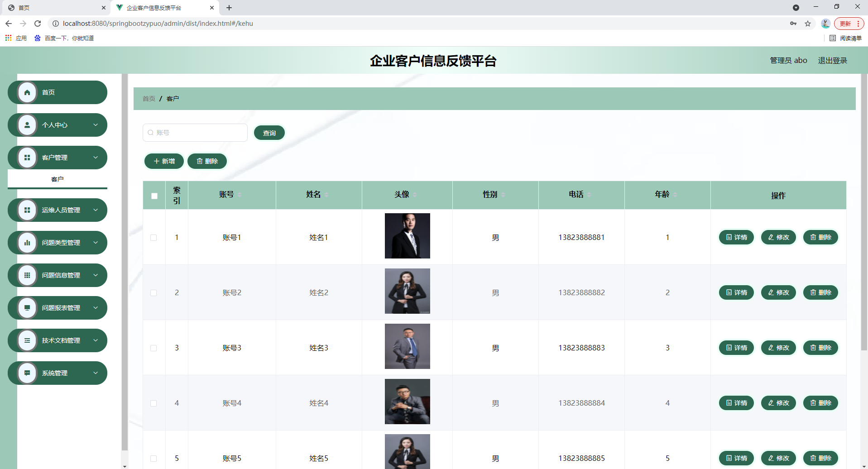Check the select-all checkbox in table header
This screenshot has width=868, height=469.
pos(154,196)
